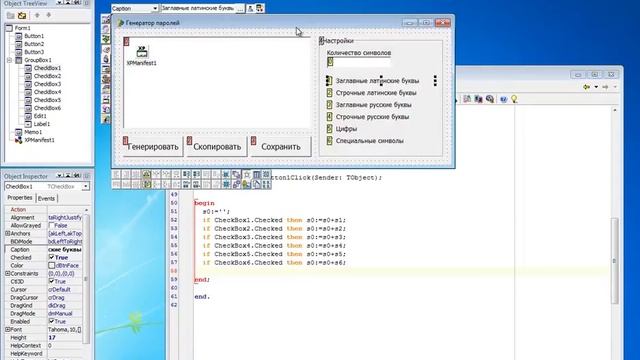
Task: Click the gray forward arrow in code editor
Action: pos(605,87)
